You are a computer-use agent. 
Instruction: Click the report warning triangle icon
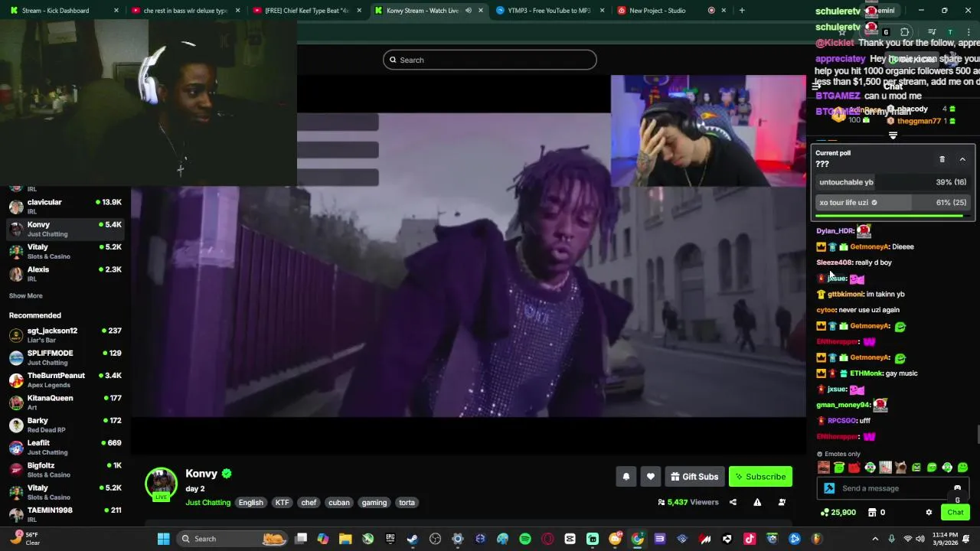tap(757, 502)
